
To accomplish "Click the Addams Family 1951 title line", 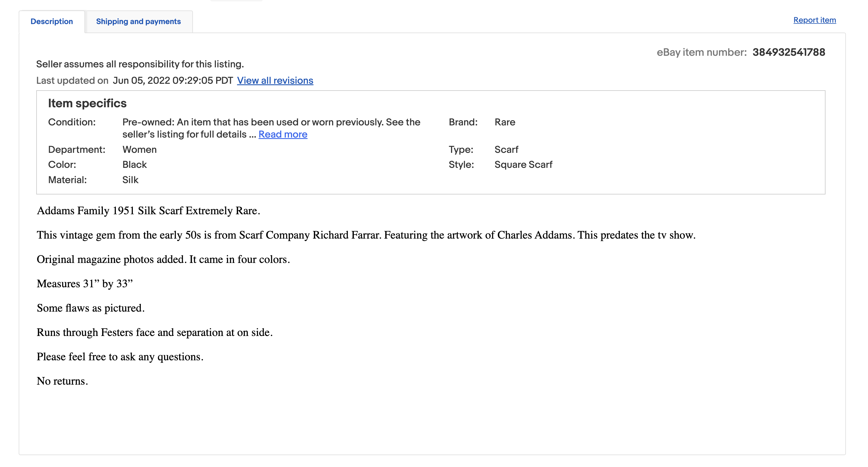I will click(x=148, y=211).
